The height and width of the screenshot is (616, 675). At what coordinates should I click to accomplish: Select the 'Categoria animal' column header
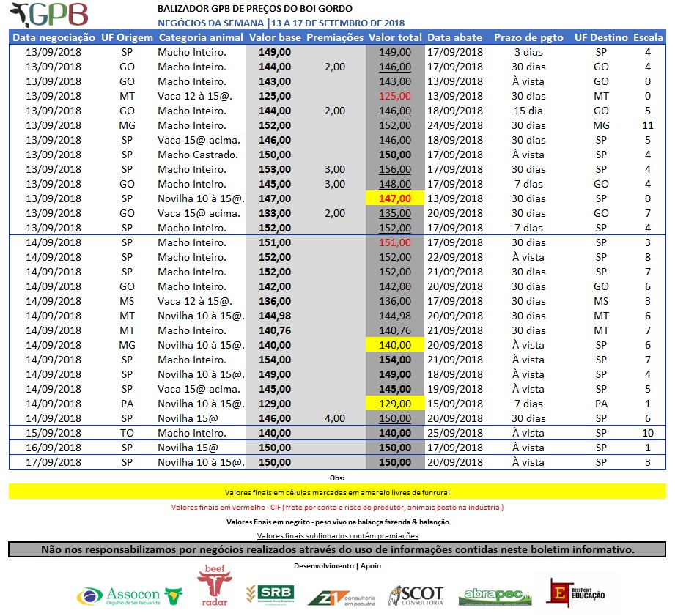(200, 37)
